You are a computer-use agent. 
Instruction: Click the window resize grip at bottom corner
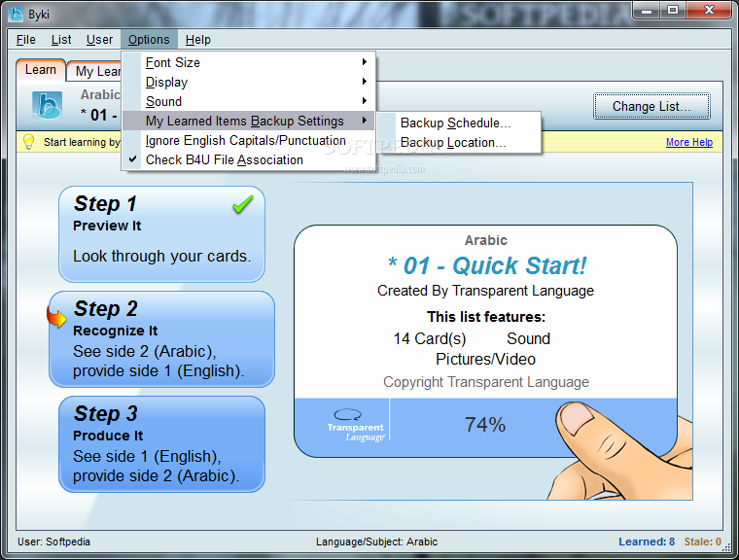(x=726, y=547)
